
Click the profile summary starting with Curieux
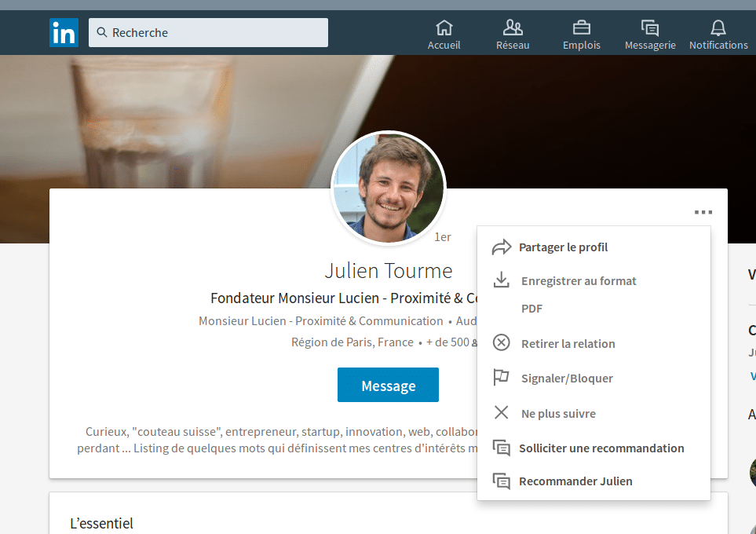[x=277, y=440]
